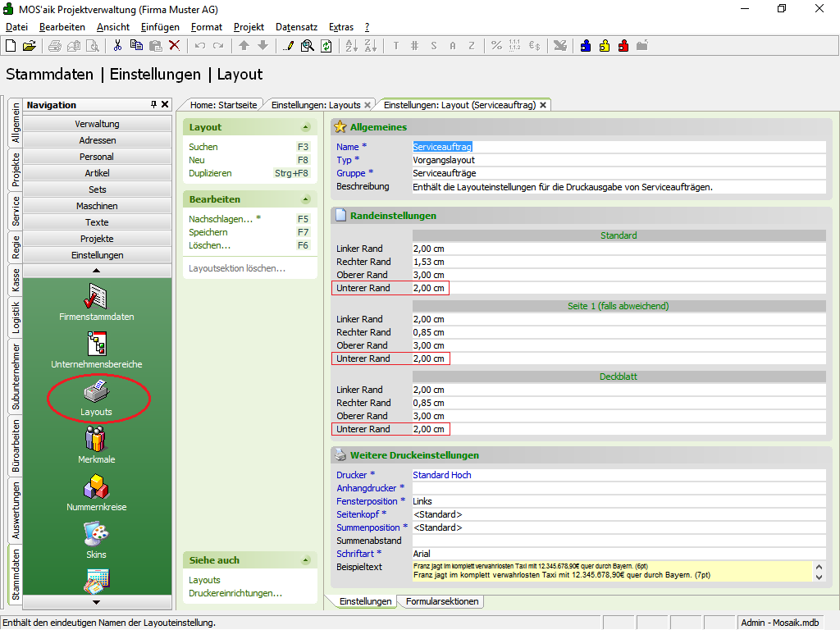Sort ascending with the A-Z icon
Screen dimensions: 840x630
pyautogui.click(x=351, y=46)
